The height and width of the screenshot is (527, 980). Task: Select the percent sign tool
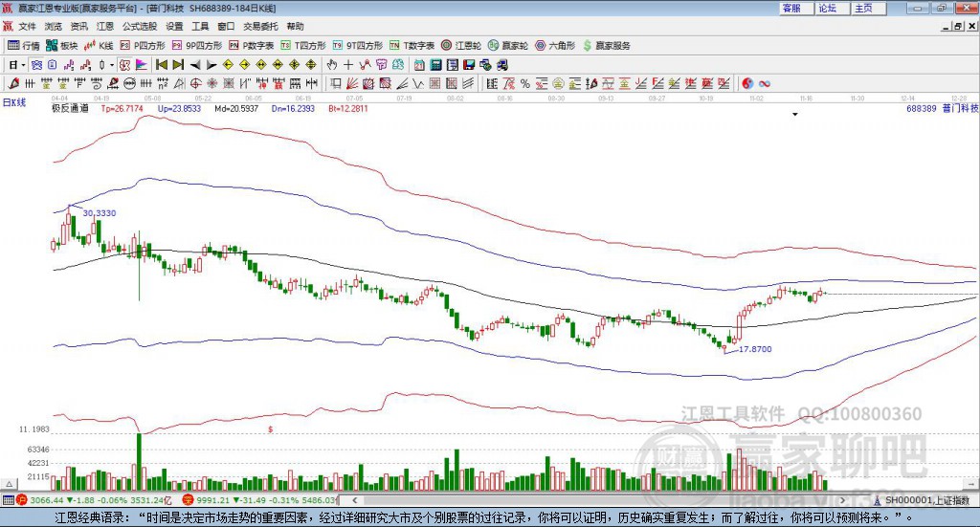[525, 83]
